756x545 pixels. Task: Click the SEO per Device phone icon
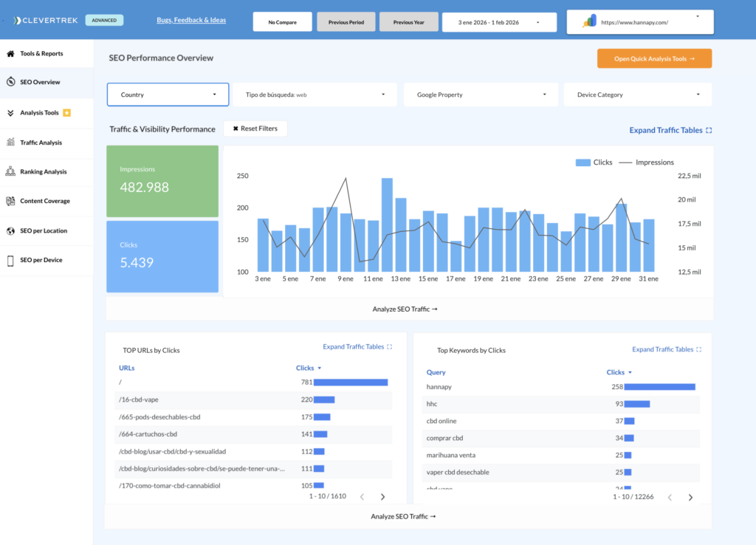(x=10, y=261)
